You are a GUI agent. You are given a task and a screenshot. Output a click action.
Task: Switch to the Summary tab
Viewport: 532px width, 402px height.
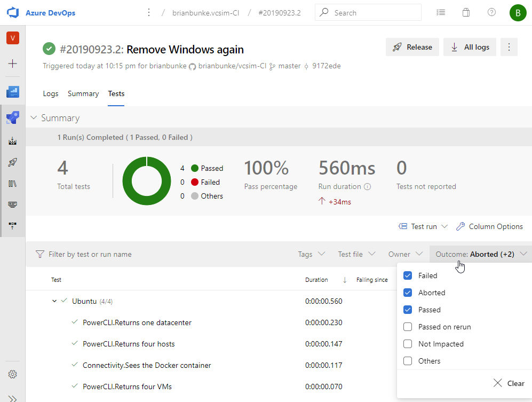83,93
